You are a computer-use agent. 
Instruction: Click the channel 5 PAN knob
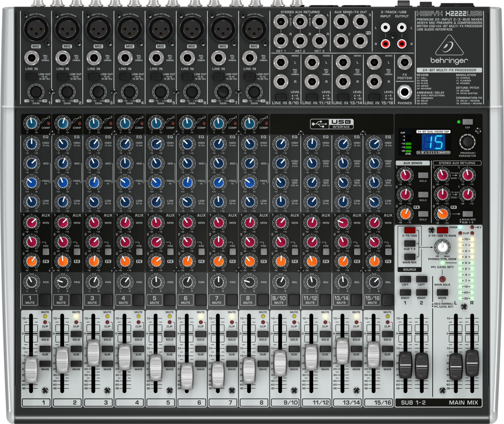[155, 282]
